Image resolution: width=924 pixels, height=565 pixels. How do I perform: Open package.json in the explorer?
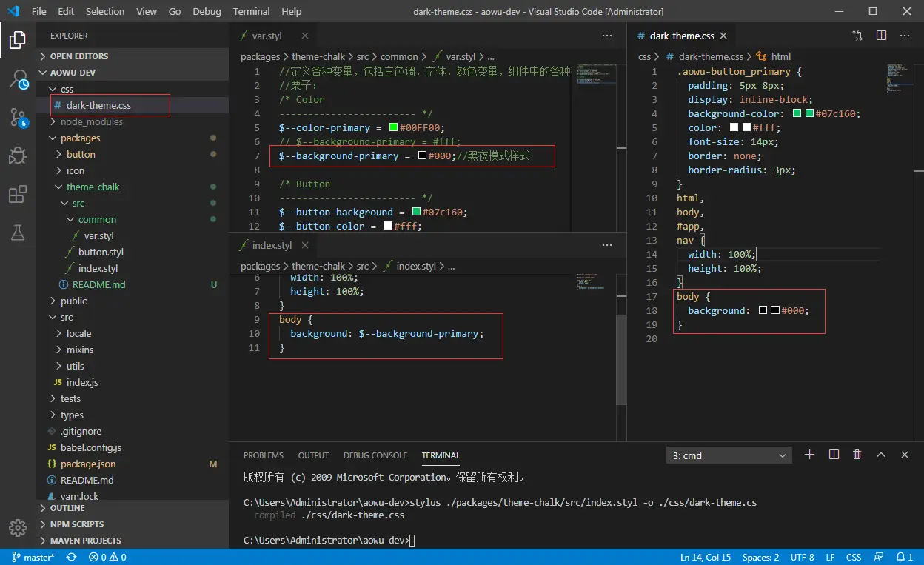(87, 464)
